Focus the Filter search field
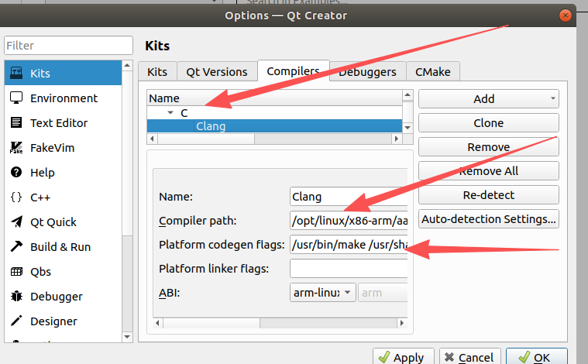This screenshot has width=588, height=364. pos(69,46)
